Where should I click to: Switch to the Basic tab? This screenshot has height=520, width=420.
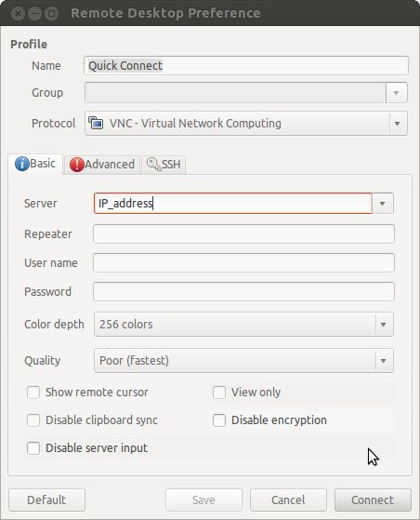(x=35, y=164)
